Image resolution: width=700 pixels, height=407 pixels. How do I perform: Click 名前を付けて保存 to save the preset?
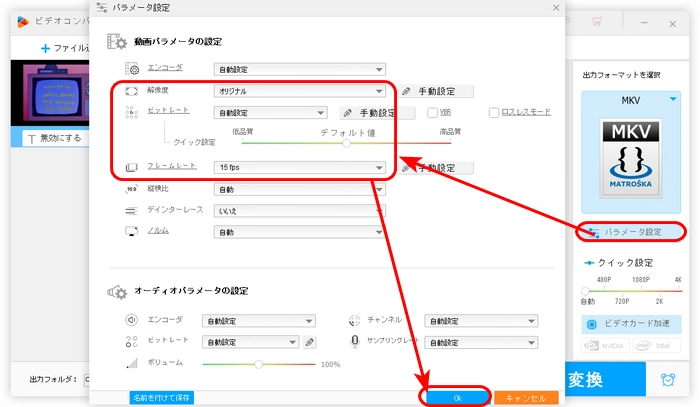coord(161,397)
